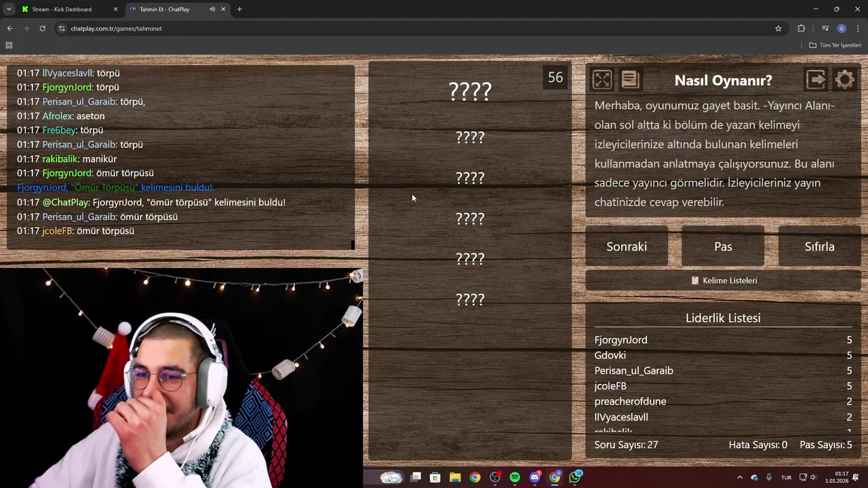Click jcoleFB in the leaderboard
Screen dimensions: 868x488
(610, 386)
